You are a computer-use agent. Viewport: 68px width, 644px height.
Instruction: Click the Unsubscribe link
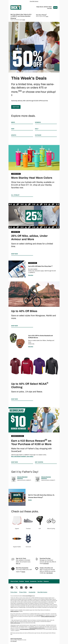[32, 592]
